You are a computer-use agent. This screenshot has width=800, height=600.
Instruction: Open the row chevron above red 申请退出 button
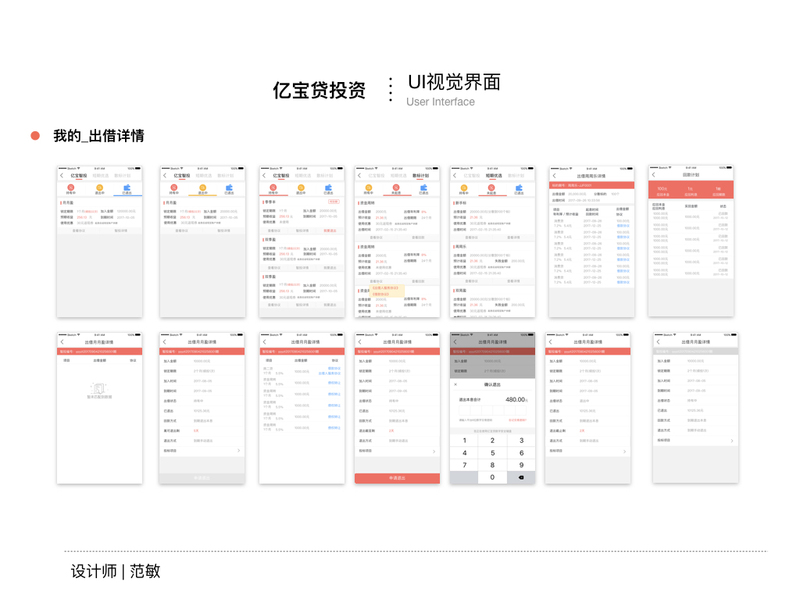[x=434, y=452]
